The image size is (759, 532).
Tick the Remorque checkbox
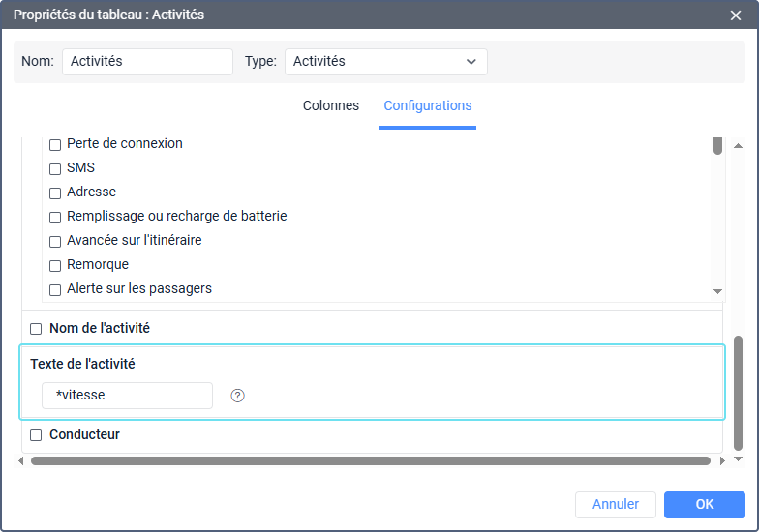coord(55,265)
